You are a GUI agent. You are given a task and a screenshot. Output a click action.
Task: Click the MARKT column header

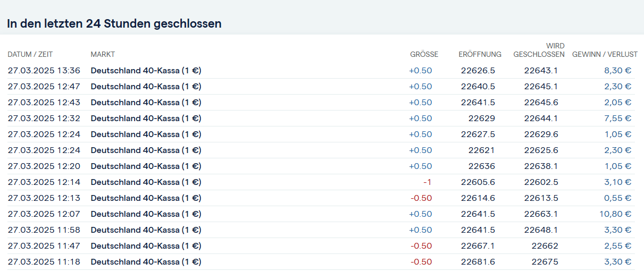click(x=103, y=54)
